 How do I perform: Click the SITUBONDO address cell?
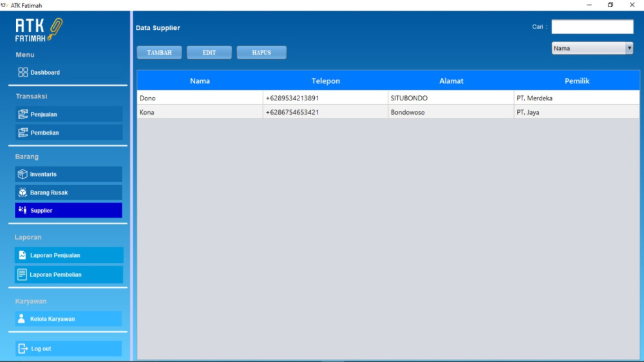[451, 98]
